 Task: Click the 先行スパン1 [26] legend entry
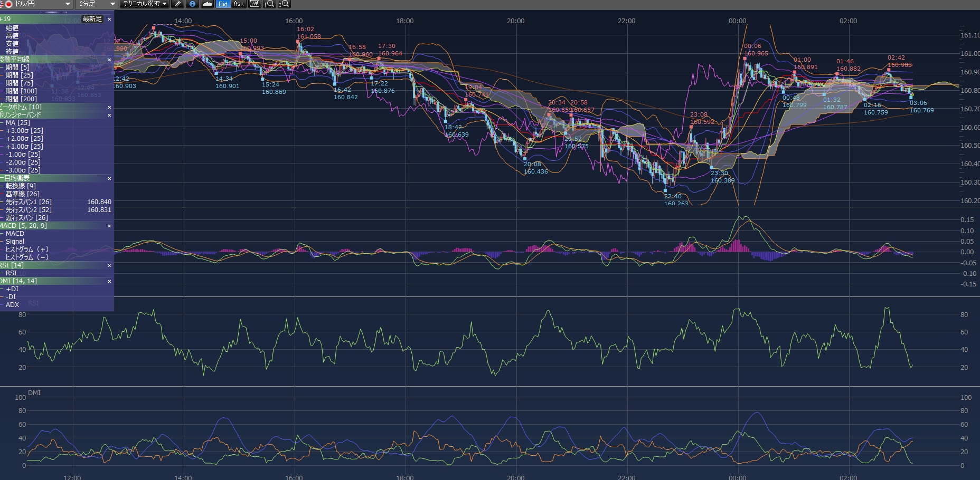click(29, 202)
